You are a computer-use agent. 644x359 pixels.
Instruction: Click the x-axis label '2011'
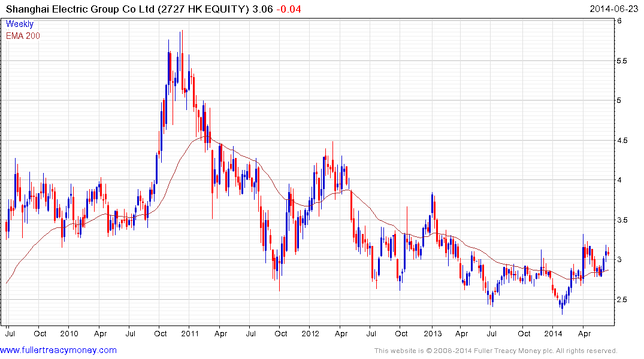pos(189,333)
